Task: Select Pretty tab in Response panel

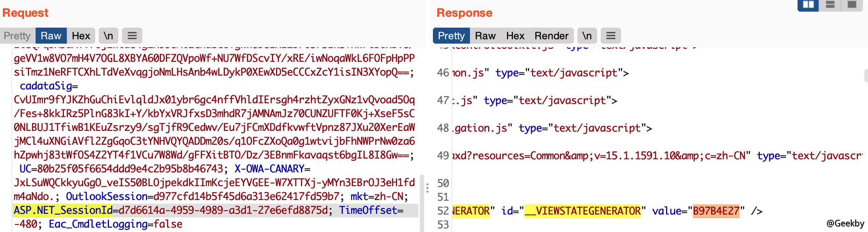Action: [451, 36]
